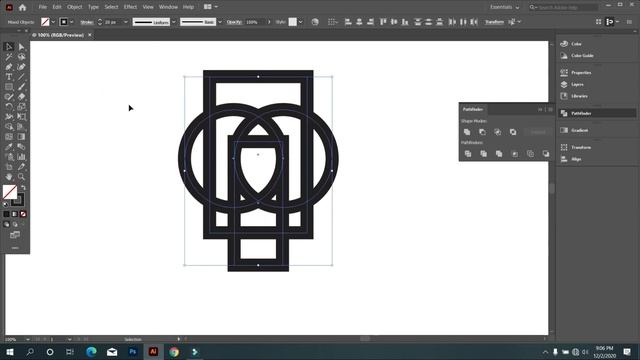Open Uniform width profile dropdown
640x360 pixels.
(174, 22)
